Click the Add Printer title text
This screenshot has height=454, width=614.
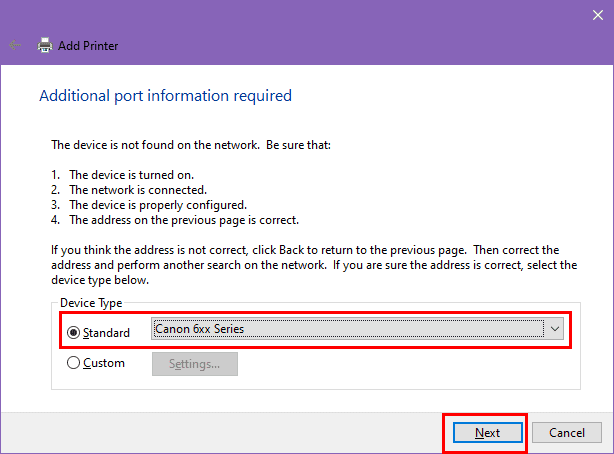pos(88,46)
